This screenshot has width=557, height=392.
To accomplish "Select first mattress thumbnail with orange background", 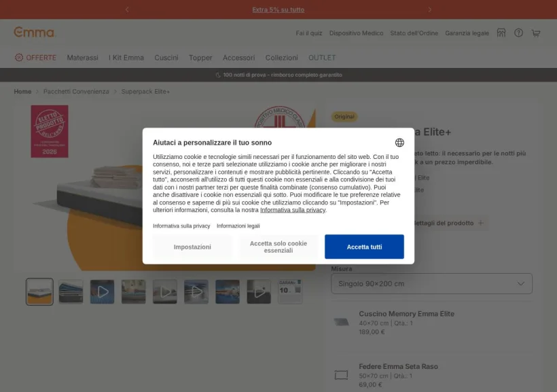I will pos(39,291).
